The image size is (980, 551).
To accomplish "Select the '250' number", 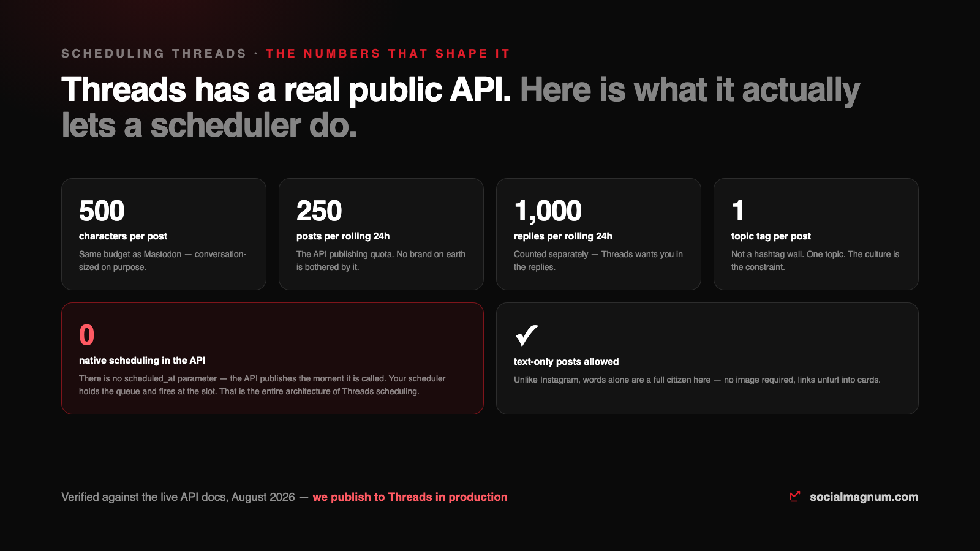I will pos(319,211).
